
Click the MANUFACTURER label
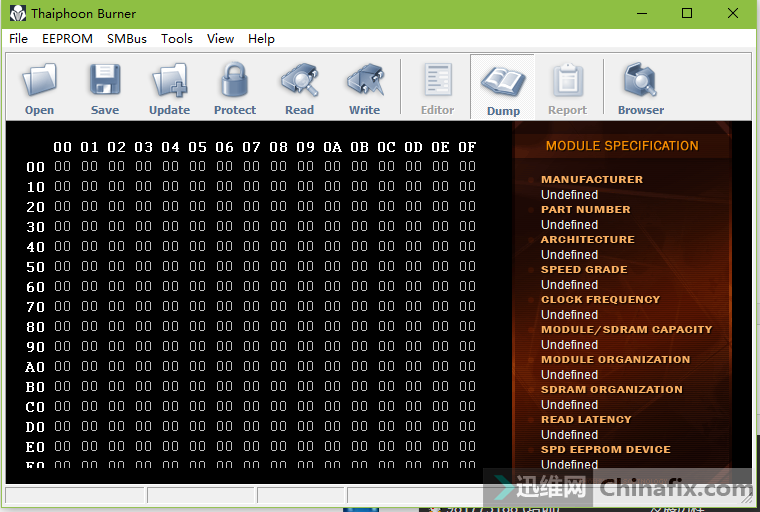coord(592,179)
